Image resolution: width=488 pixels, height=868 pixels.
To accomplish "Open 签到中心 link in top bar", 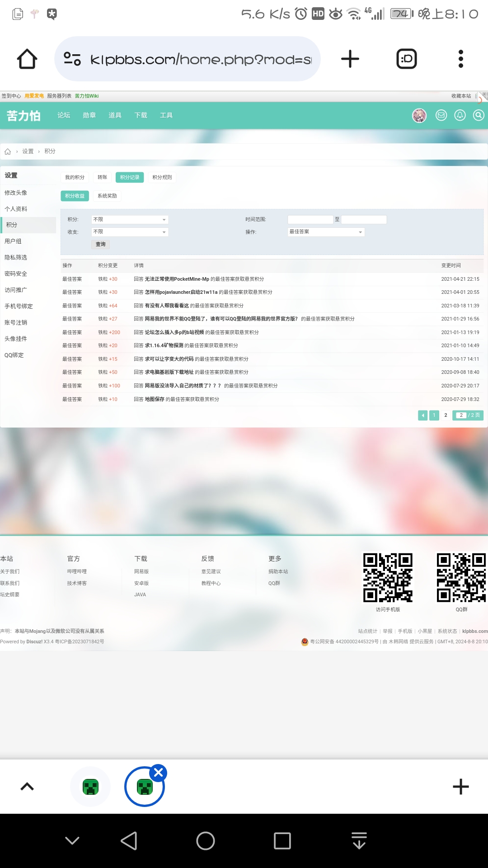I will click(x=11, y=96).
